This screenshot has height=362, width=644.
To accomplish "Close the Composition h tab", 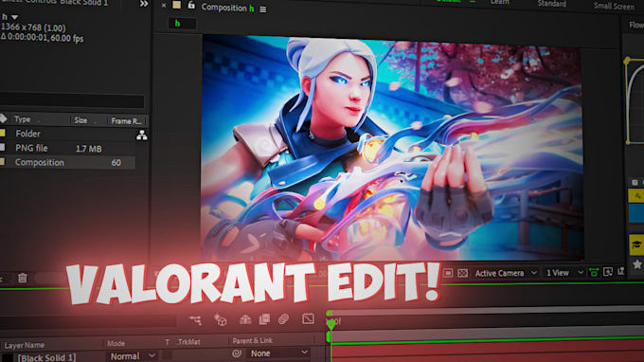I will coord(164,6).
